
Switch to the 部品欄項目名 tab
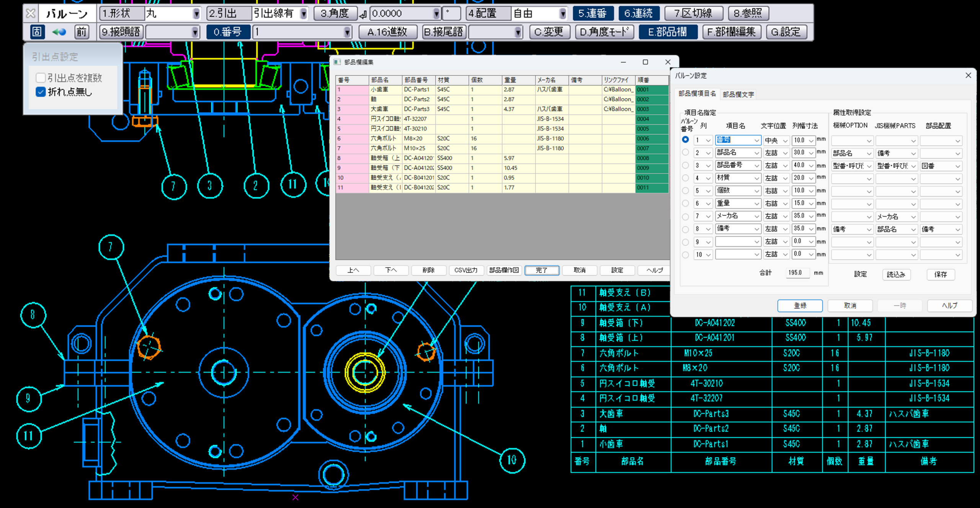point(697,93)
